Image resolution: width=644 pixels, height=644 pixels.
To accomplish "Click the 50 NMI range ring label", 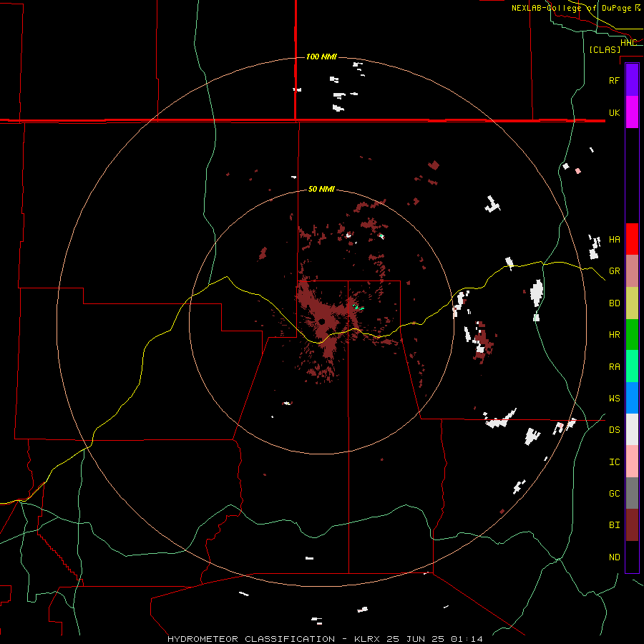I will point(321,189).
